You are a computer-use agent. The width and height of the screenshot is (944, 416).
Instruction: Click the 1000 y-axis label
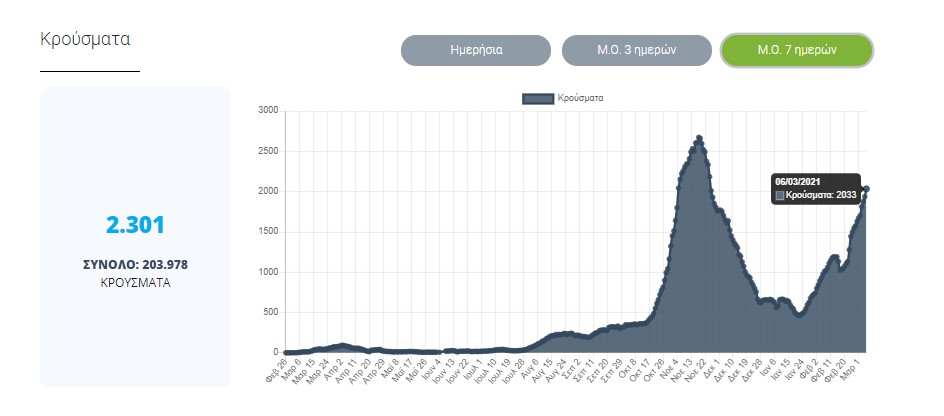pos(267,272)
